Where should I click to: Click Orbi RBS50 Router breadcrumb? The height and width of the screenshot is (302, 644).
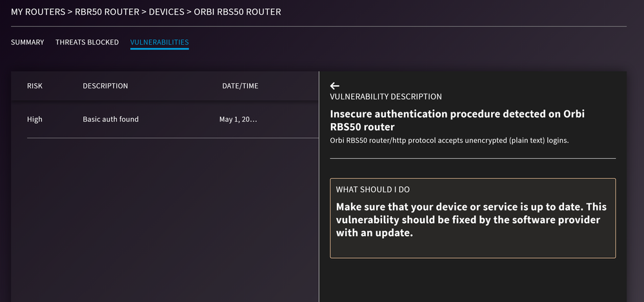(x=237, y=12)
